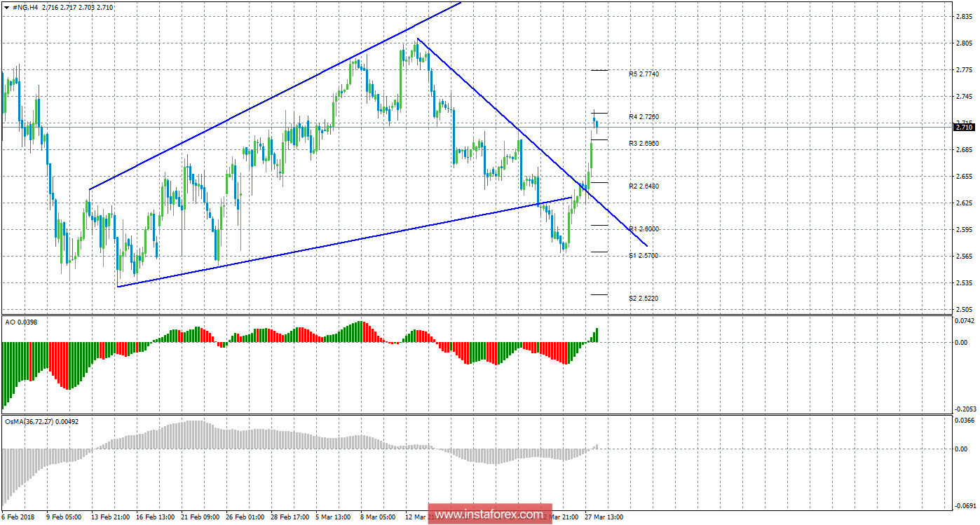
Task: Click the 2.685 price axis value
Action: tap(965, 149)
